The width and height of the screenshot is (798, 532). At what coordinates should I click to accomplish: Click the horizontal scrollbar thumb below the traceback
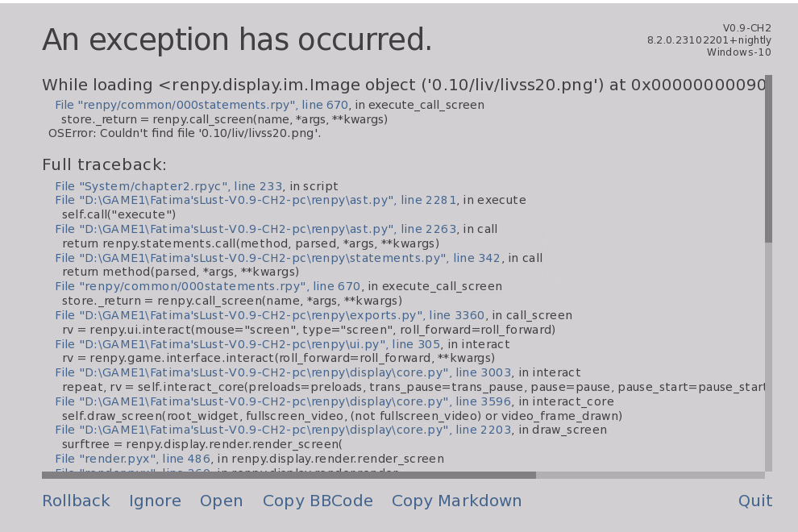(x=289, y=476)
